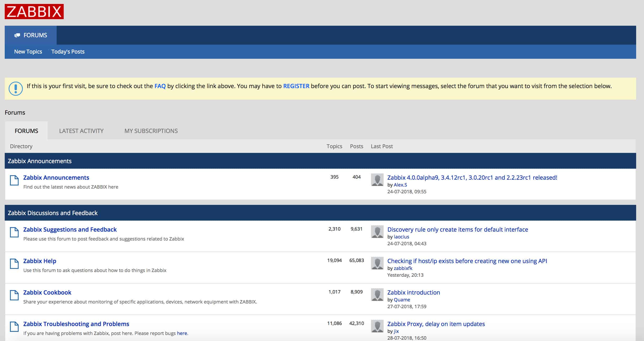Follow the FAQ link in notice
Image resolution: width=644 pixels, height=341 pixels.
[x=160, y=86]
